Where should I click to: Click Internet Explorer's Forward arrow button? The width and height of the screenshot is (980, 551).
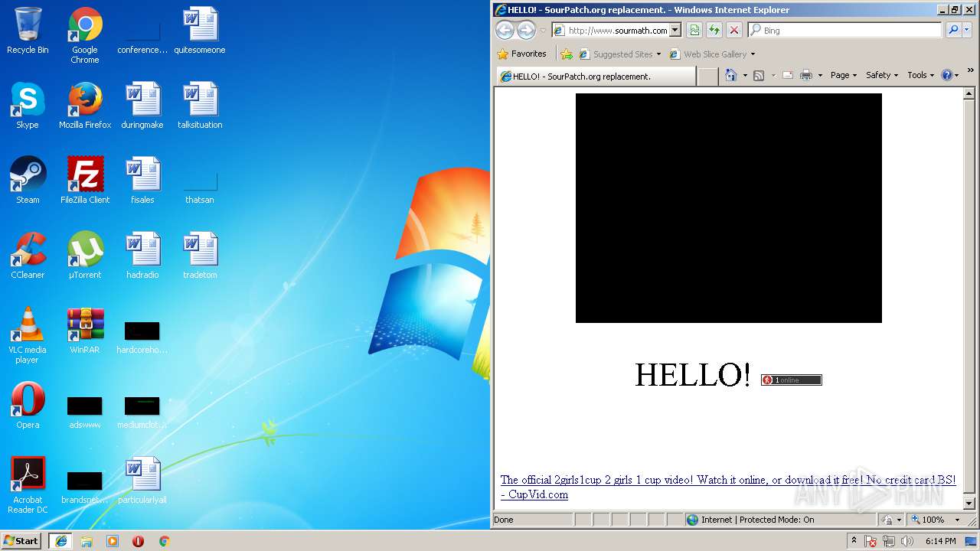tap(526, 30)
